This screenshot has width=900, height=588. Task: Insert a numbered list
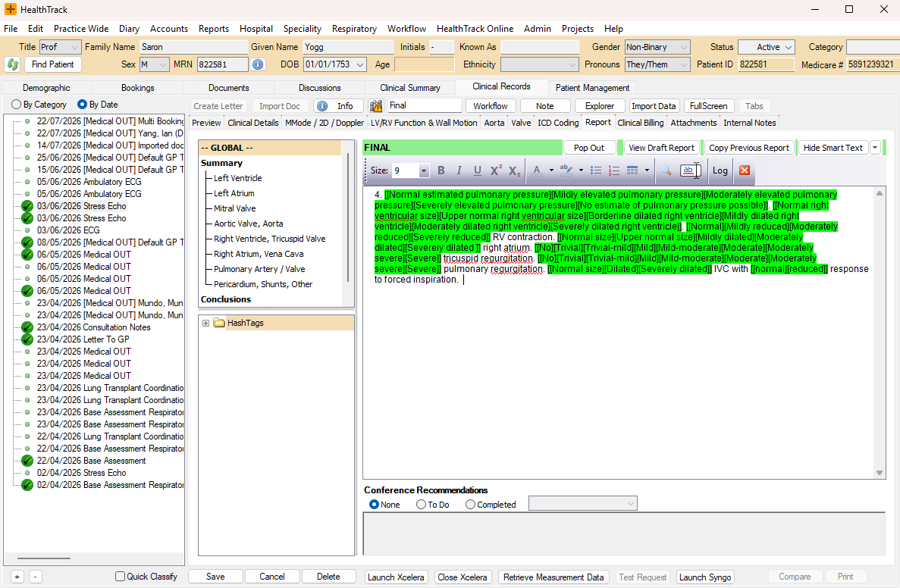(613, 170)
